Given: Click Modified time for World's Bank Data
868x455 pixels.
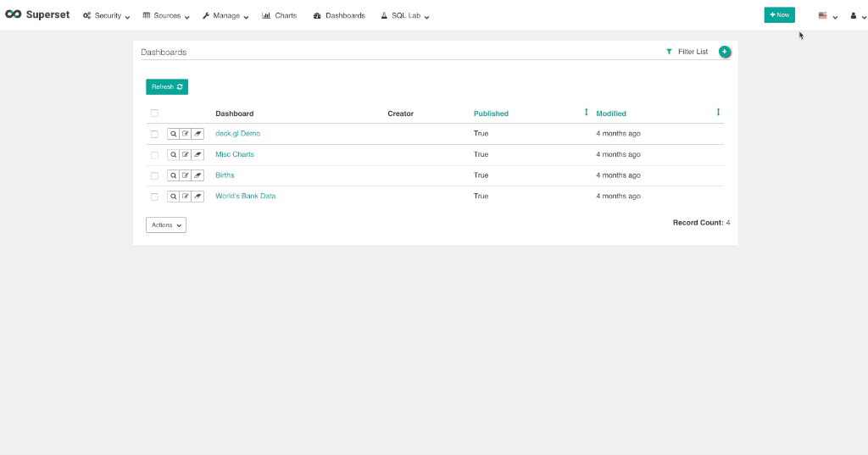Looking at the screenshot, I should coord(618,196).
